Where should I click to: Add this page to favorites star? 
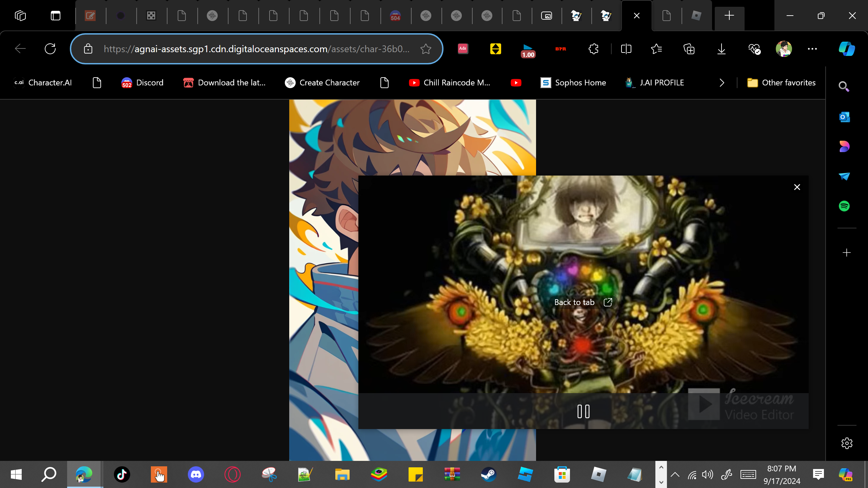coord(426,49)
